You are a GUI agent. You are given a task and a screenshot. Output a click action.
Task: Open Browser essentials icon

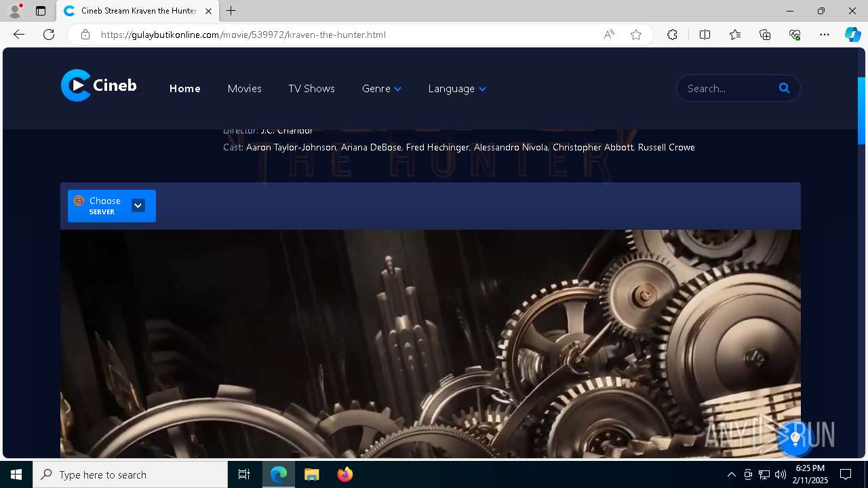pyautogui.click(x=795, y=35)
